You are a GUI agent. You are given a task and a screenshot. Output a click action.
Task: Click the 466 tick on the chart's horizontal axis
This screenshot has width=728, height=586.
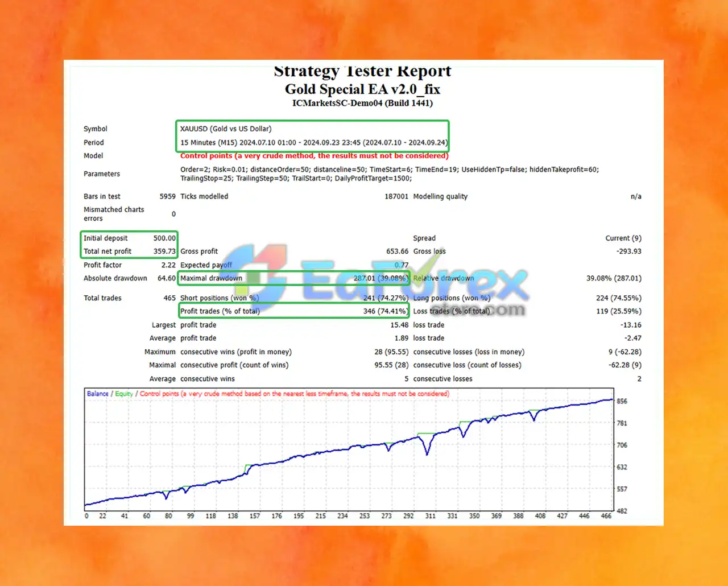(x=606, y=516)
